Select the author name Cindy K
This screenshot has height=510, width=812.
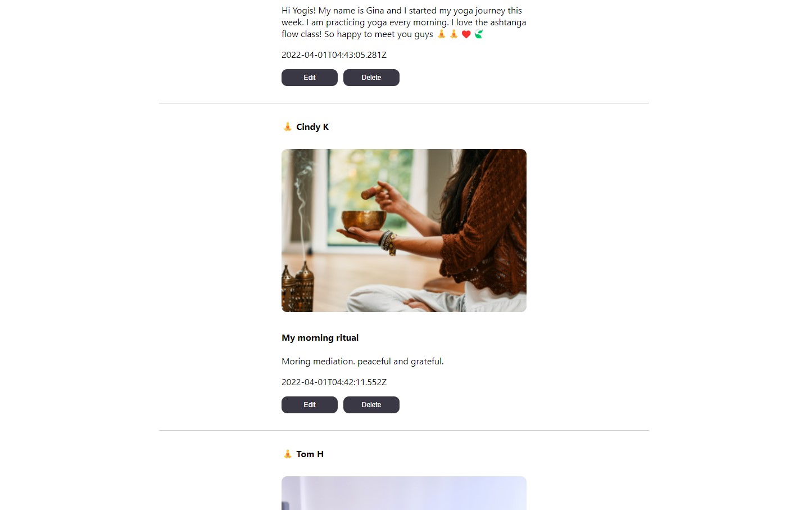tap(312, 127)
